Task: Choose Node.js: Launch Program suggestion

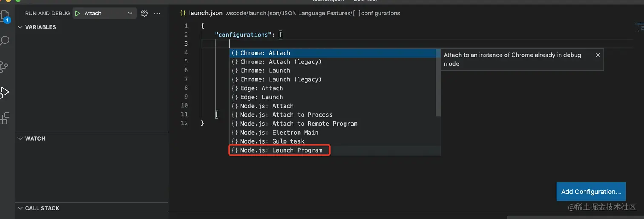Action: [335, 150]
